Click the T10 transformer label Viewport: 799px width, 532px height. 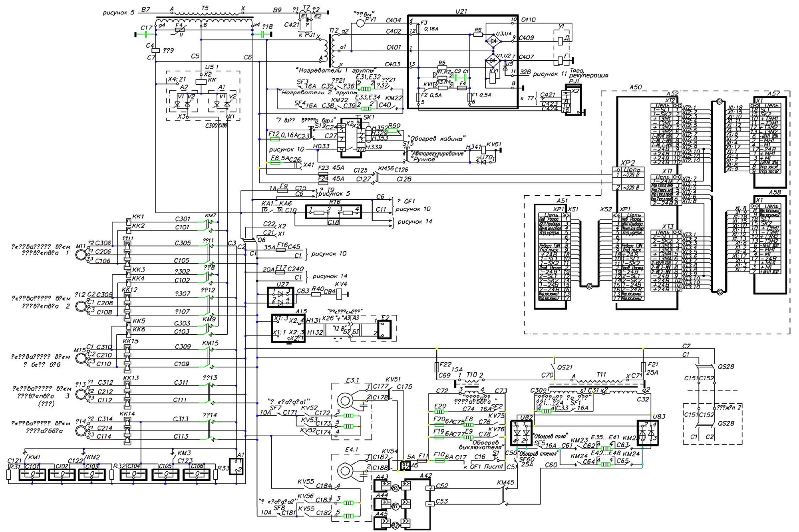pos(471,375)
